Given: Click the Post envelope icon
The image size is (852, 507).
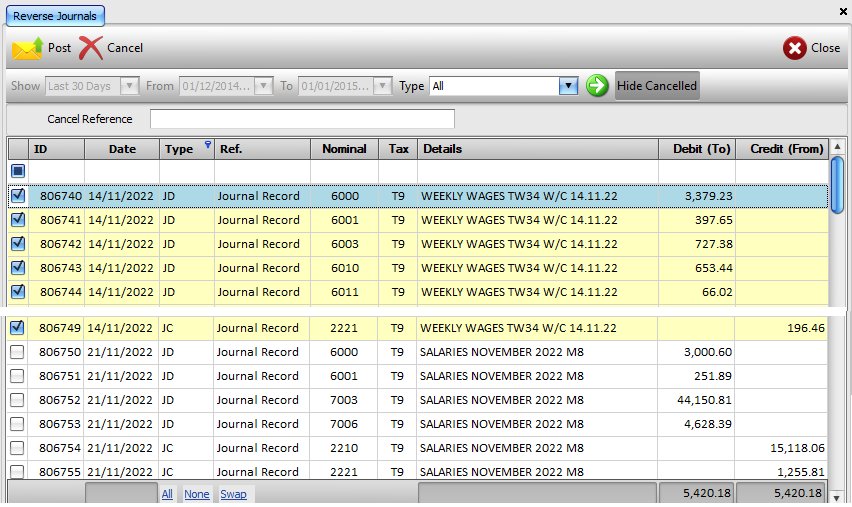Looking at the screenshot, I should click(27, 47).
